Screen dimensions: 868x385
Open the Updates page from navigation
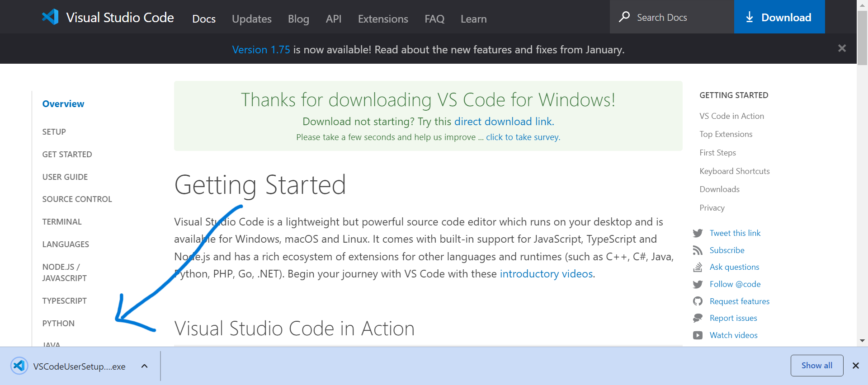tap(251, 19)
